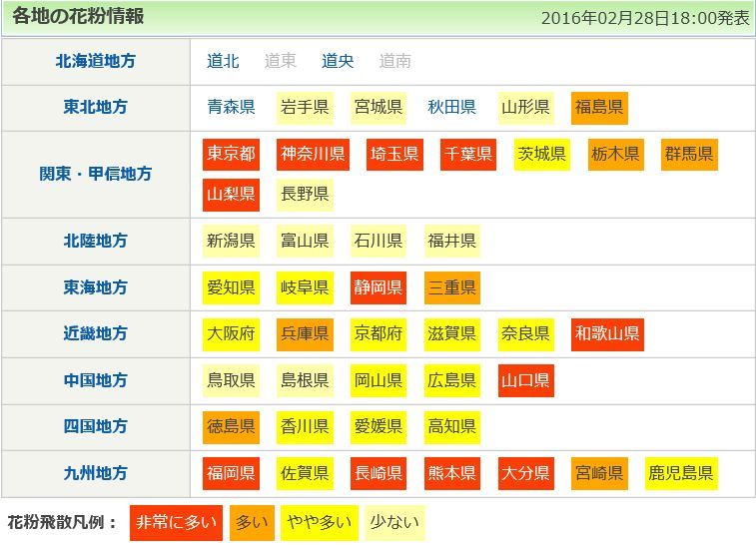Click 山梨県 prefecture link
This screenshot has width=756, height=545.
[x=231, y=194]
